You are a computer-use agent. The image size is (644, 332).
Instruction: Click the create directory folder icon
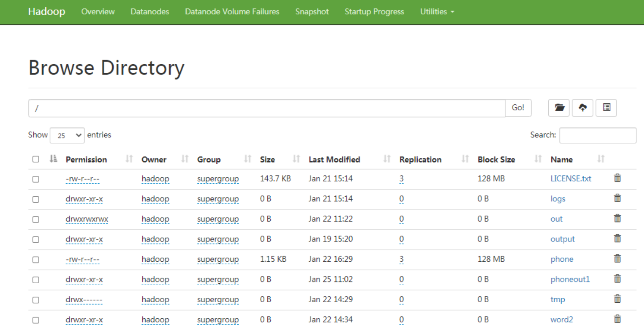[559, 108]
